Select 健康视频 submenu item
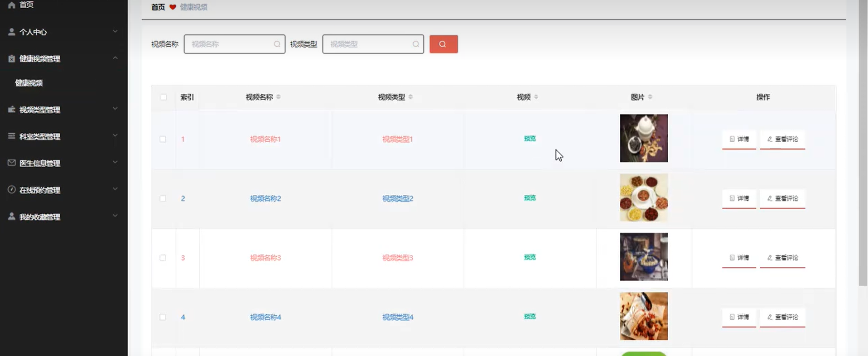The height and width of the screenshot is (356, 868). (x=29, y=83)
